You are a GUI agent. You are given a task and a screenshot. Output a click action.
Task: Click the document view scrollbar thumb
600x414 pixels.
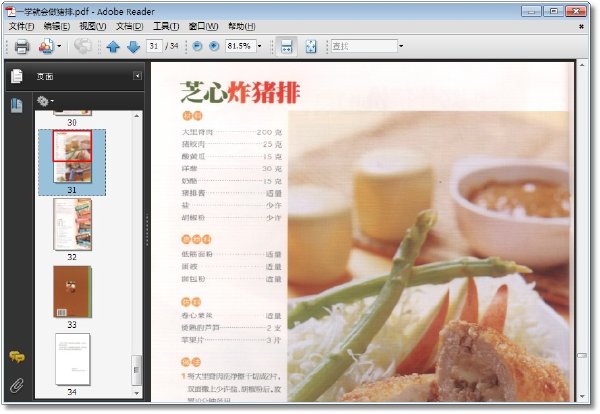click(x=582, y=355)
